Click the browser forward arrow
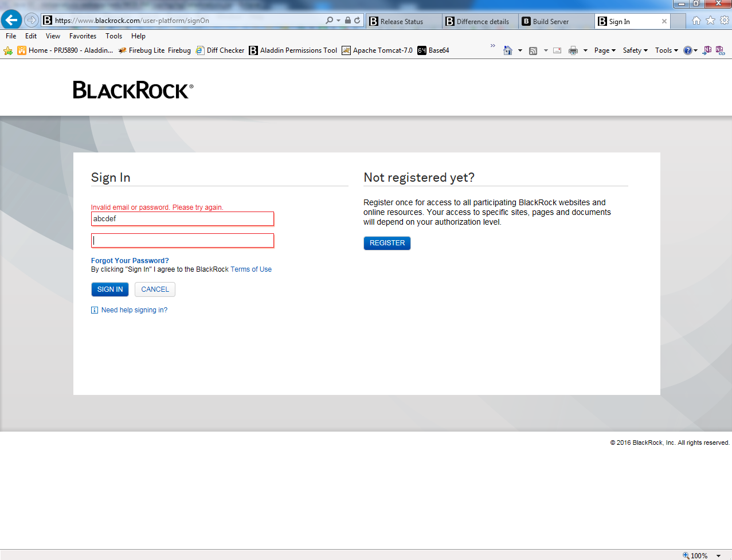732x560 pixels. [32, 20]
